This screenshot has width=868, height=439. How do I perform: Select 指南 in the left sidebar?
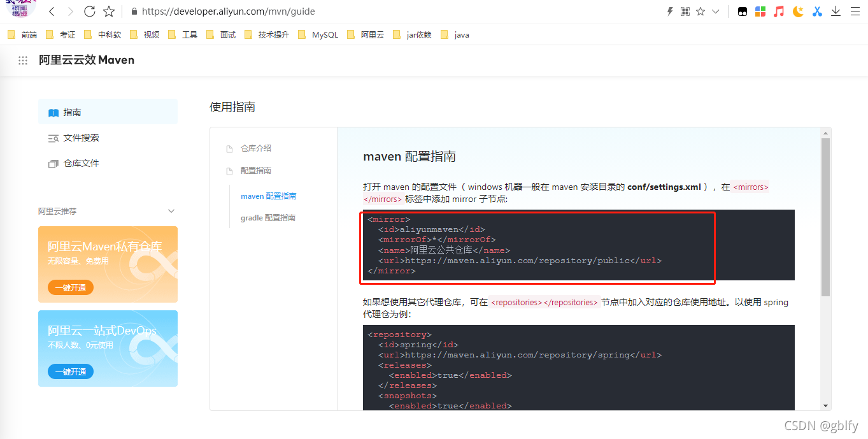108,112
